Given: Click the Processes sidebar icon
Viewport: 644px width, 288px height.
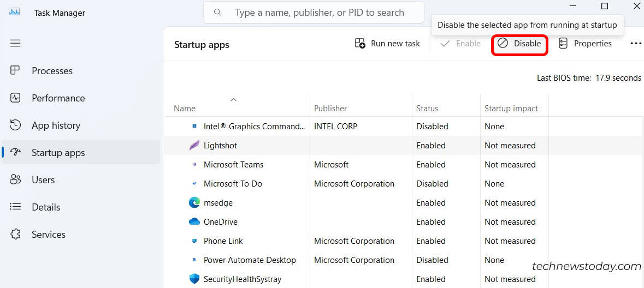Looking at the screenshot, I should [15, 70].
